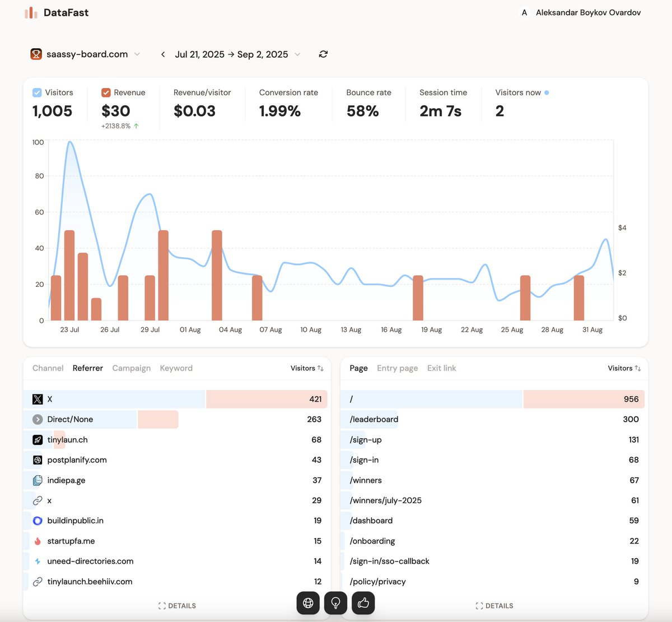Click the DataFast brand name link

coord(66,12)
